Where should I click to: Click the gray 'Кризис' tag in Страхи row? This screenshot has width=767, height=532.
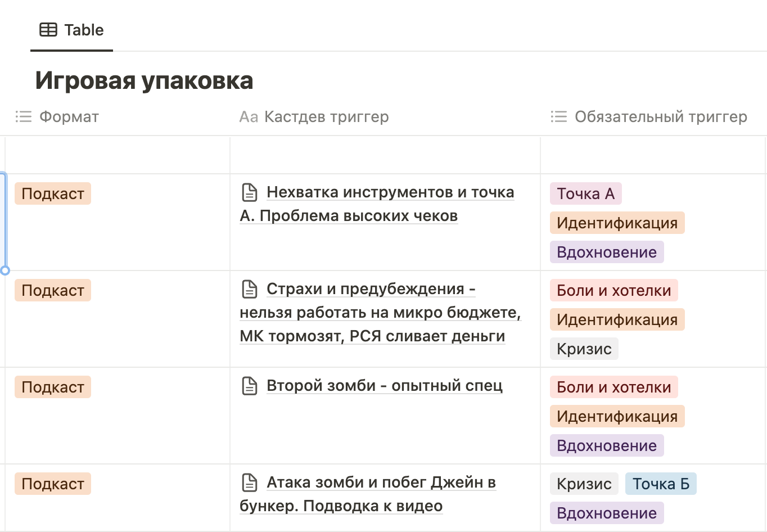(x=584, y=349)
